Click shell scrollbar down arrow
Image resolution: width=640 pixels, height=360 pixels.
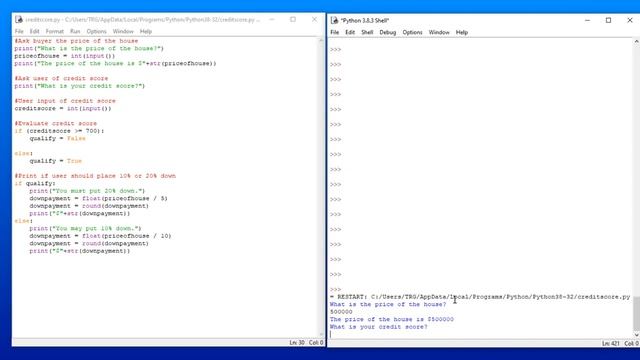pyautogui.click(x=636, y=335)
